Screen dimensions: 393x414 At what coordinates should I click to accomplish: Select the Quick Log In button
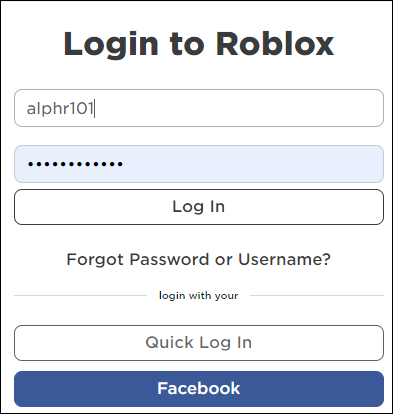click(x=199, y=343)
